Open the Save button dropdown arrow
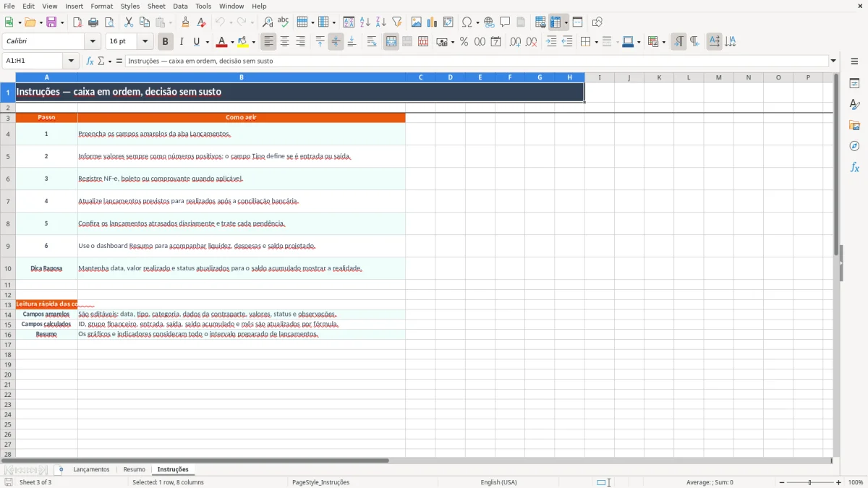 pos(62,22)
